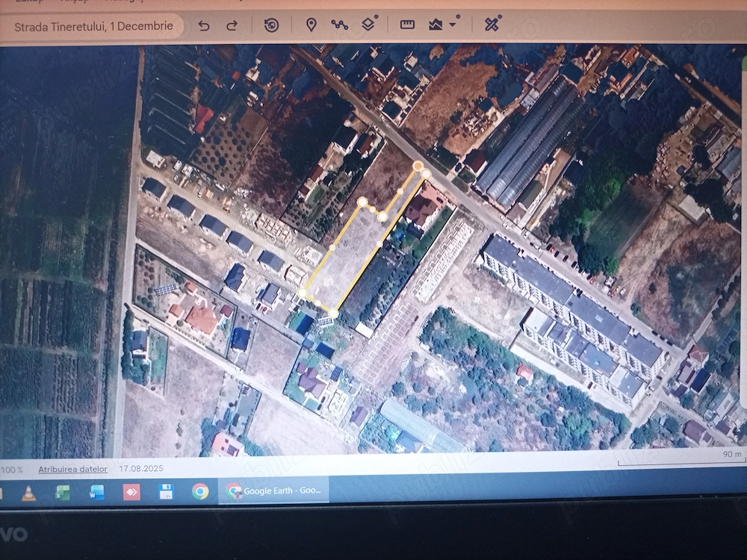
Task: Select the Add placemark pin tool
Action: point(311,25)
